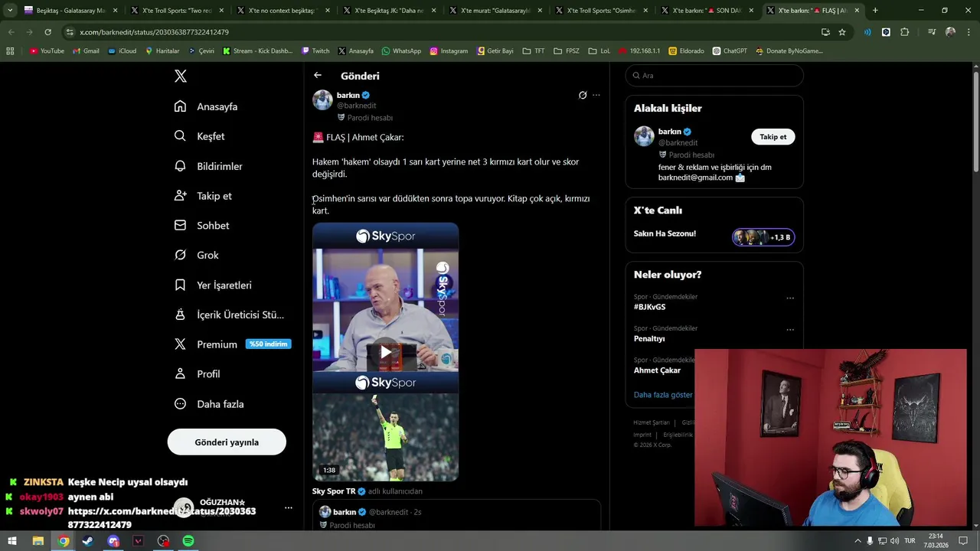Screen dimensions: 980x551
Task: Open tab search dropdown arrow
Action: (10, 11)
